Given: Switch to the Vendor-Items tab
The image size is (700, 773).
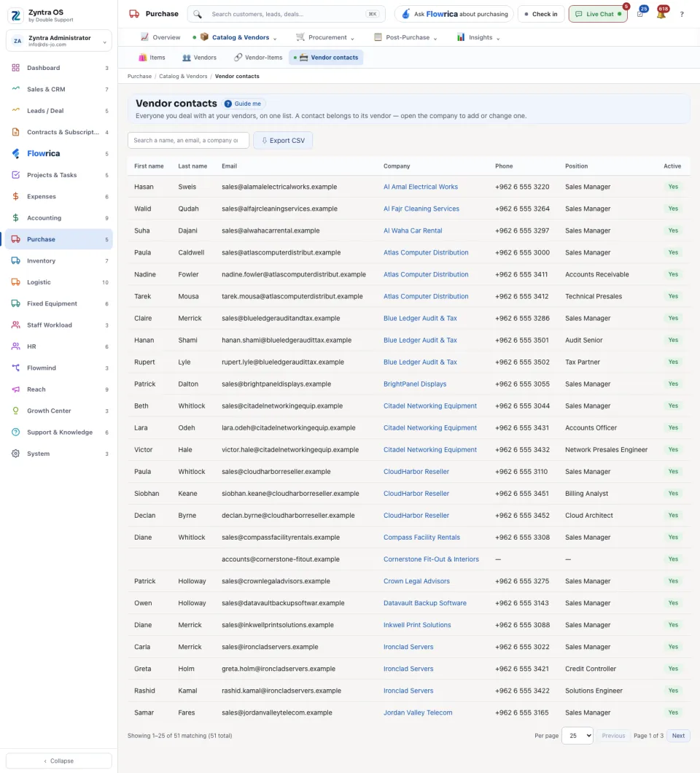Looking at the screenshot, I should [x=258, y=58].
